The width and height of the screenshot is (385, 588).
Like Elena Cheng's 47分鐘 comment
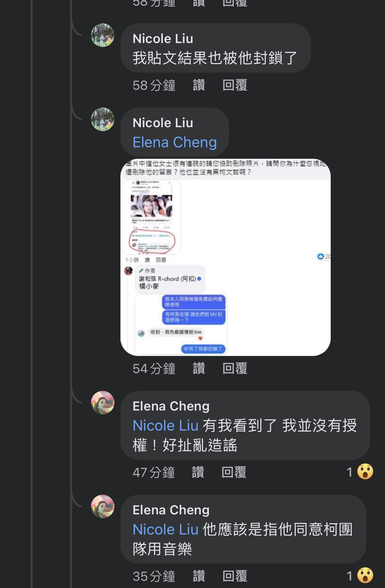[198, 472]
